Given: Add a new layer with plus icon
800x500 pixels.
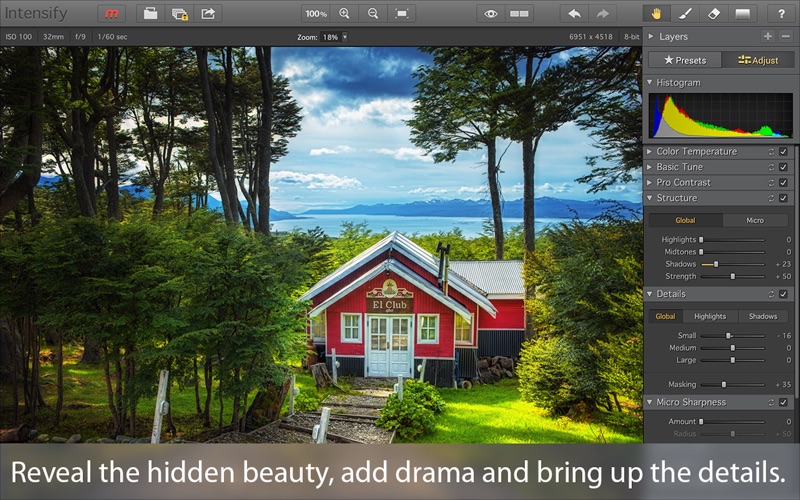Looking at the screenshot, I should 767,36.
